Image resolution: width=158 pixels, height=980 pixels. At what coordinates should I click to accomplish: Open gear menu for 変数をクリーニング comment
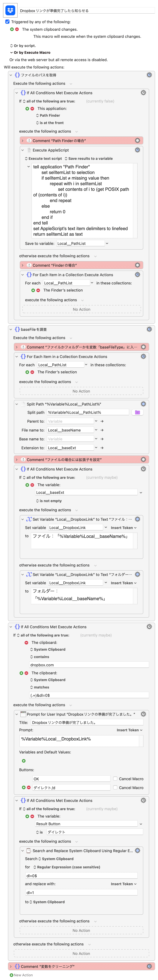click(149, 966)
